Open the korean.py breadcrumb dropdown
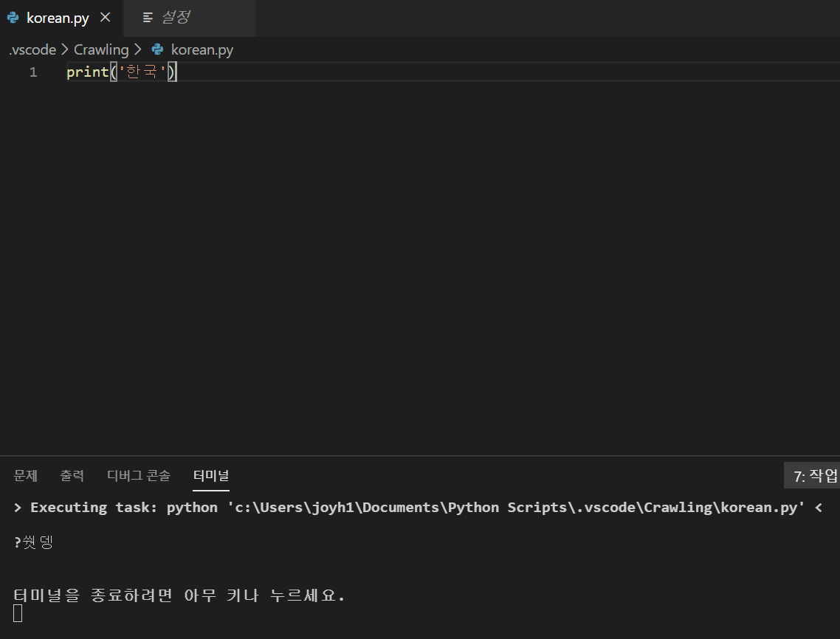Image resolution: width=840 pixels, height=639 pixels. (x=202, y=49)
